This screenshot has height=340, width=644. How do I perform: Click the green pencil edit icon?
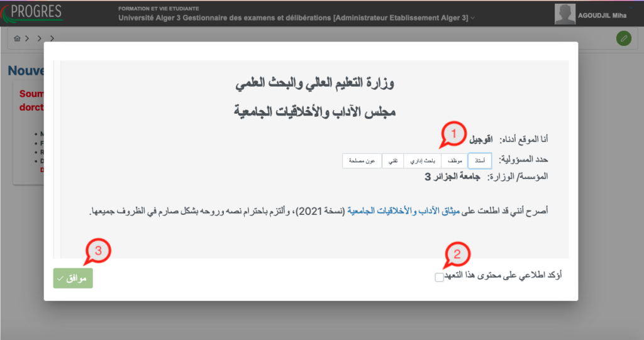tap(623, 39)
